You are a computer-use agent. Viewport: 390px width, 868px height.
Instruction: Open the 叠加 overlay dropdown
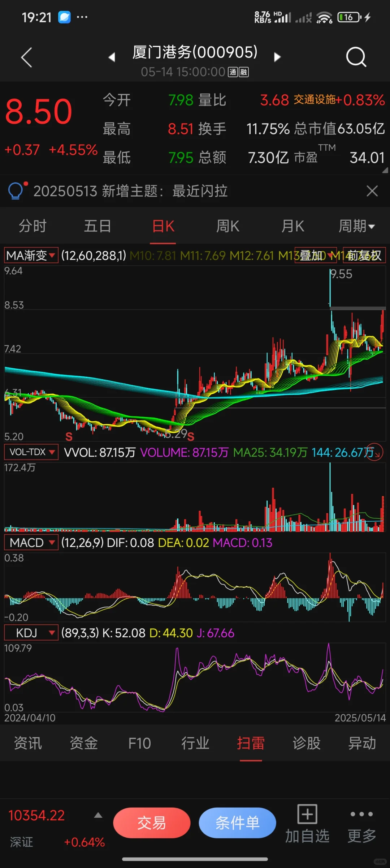(x=316, y=256)
